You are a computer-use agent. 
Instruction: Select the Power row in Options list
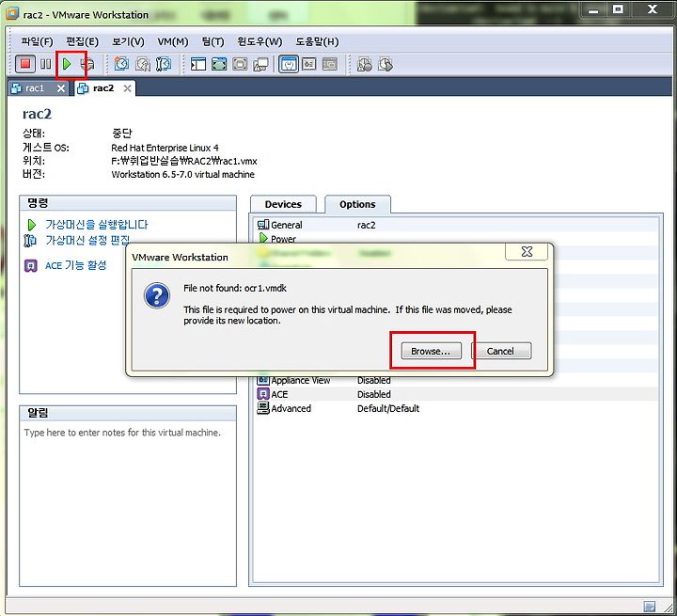tap(455, 238)
